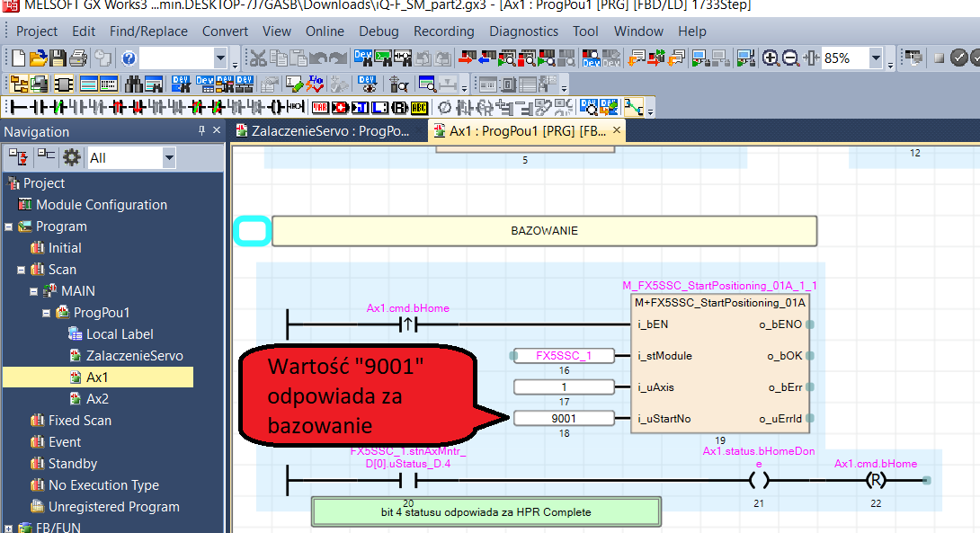This screenshot has width=980, height=533.
Task: Open the All filter dropdown in Navigation
Action: pyautogui.click(x=169, y=157)
